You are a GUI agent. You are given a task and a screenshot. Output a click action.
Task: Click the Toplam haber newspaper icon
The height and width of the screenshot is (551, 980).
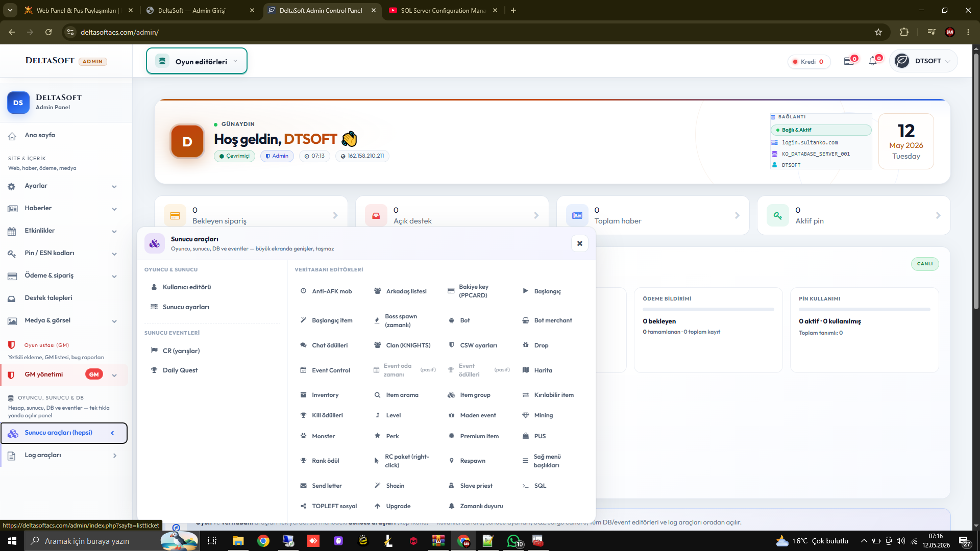577,215
